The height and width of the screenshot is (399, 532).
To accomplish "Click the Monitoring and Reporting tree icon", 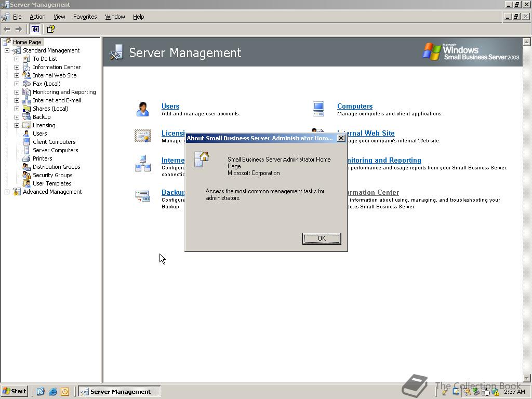I will (26, 92).
